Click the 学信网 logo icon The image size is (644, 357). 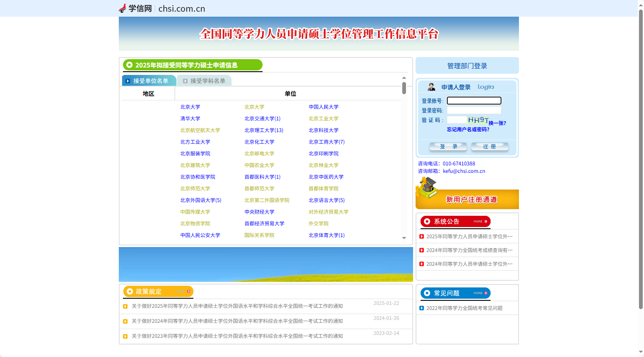123,8
